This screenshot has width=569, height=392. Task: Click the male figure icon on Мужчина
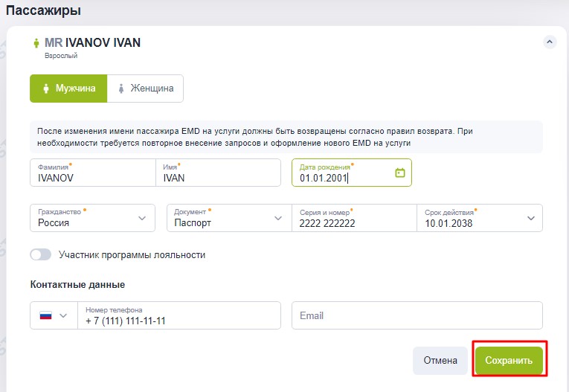tap(46, 89)
